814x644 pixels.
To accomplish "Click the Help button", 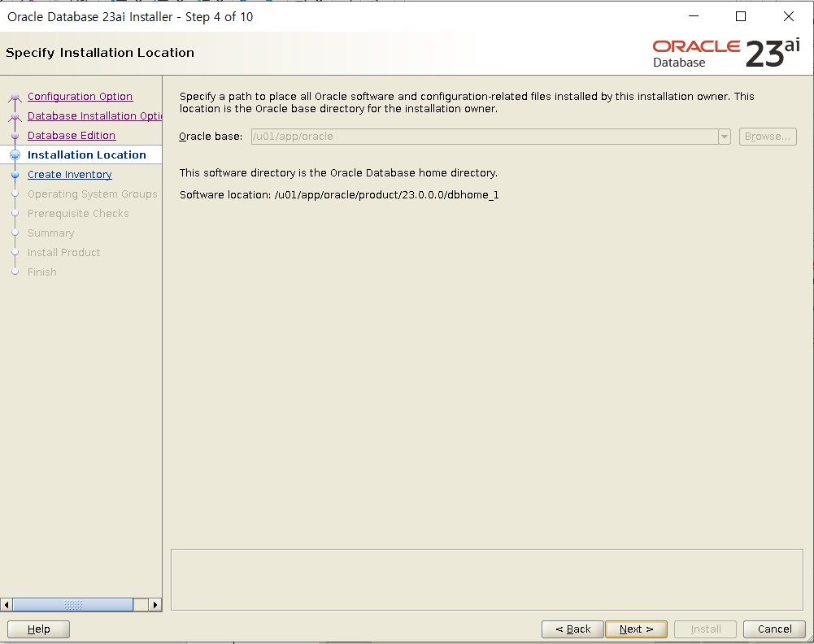I will (x=38, y=629).
